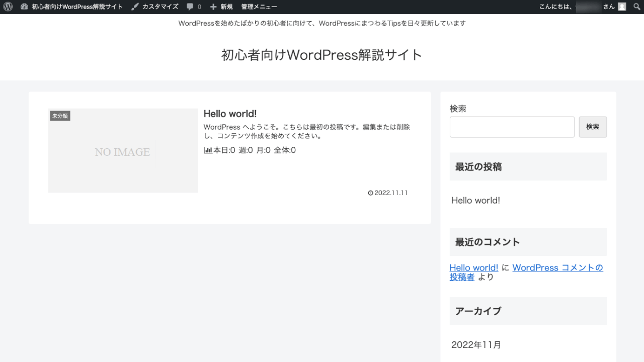Click the 未分類 category label
Viewport: 644px width, 362px height.
point(60,116)
